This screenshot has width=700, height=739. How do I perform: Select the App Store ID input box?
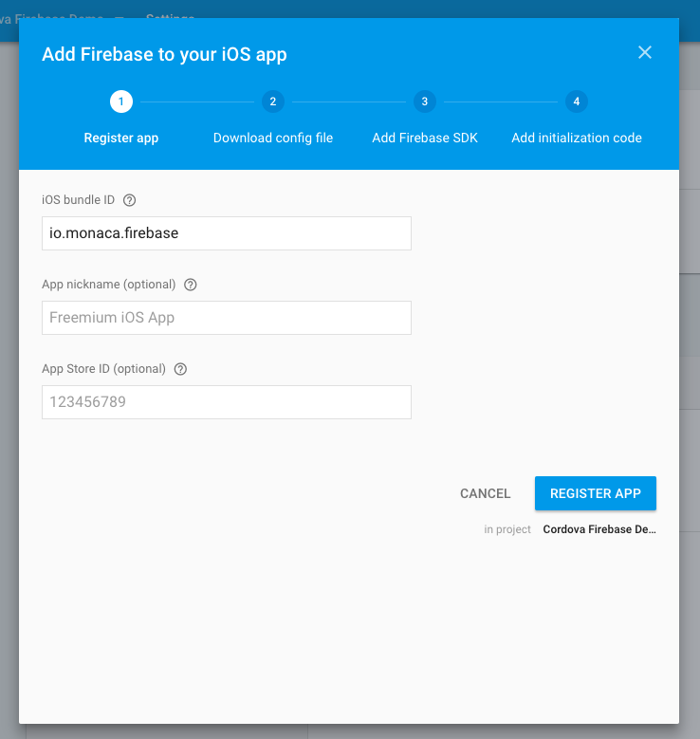tap(227, 402)
